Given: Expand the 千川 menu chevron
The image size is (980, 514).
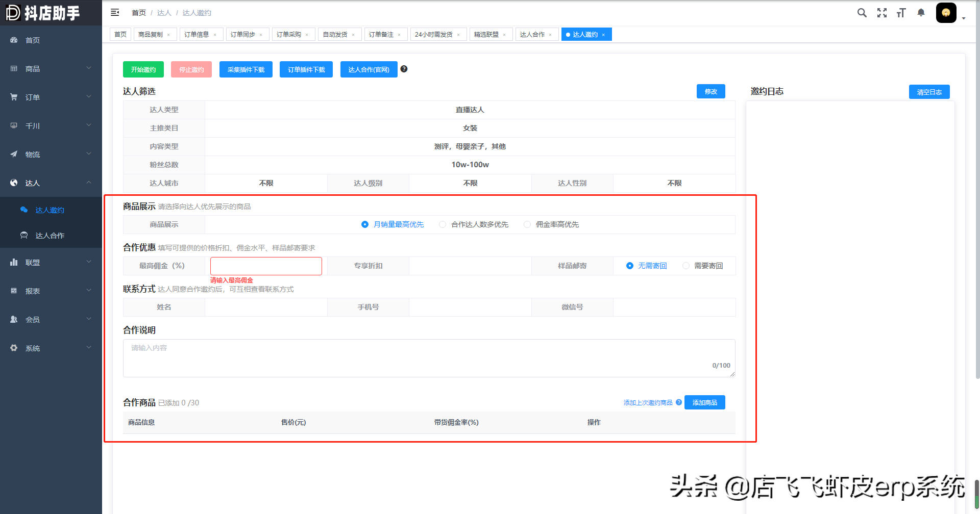Looking at the screenshot, I should pyautogui.click(x=89, y=125).
